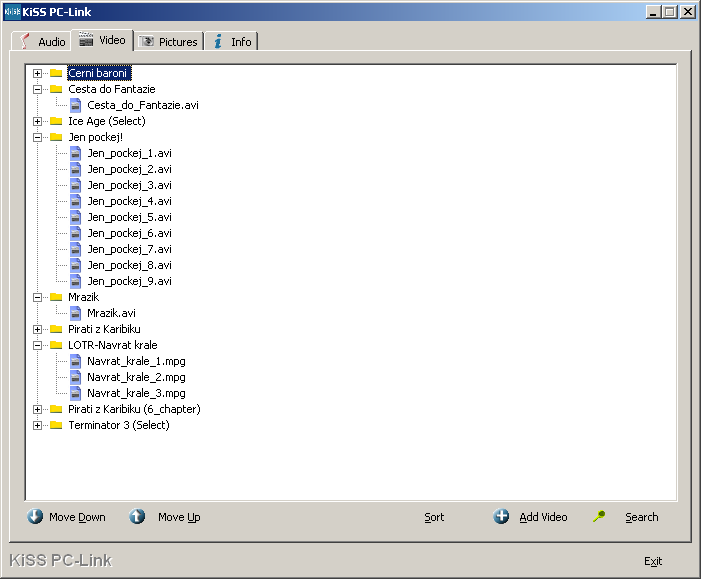Click the video file icon for Jen_pockej_4.avi
The image size is (701, 579).
click(x=76, y=201)
